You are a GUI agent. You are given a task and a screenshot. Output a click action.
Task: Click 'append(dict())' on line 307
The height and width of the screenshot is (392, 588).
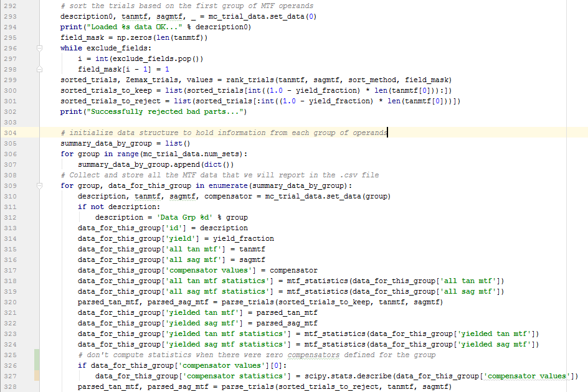pyautogui.click(x=204, y=164)
